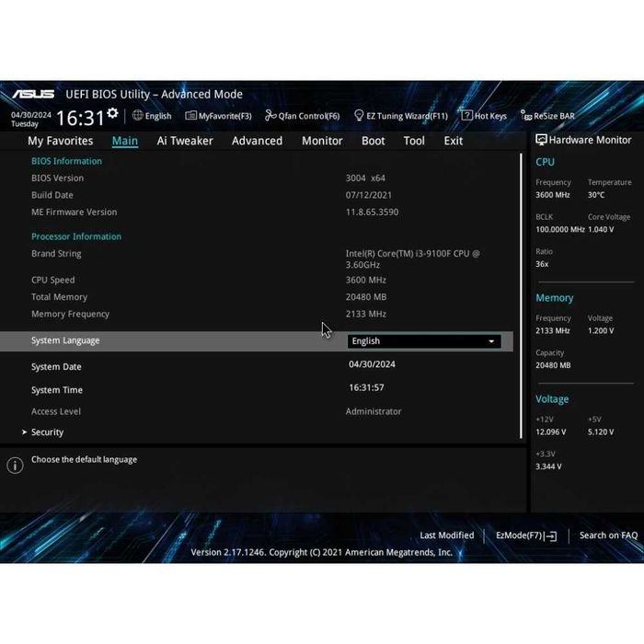
Task: Open the Tool tab
Action: tap(414, 141)
